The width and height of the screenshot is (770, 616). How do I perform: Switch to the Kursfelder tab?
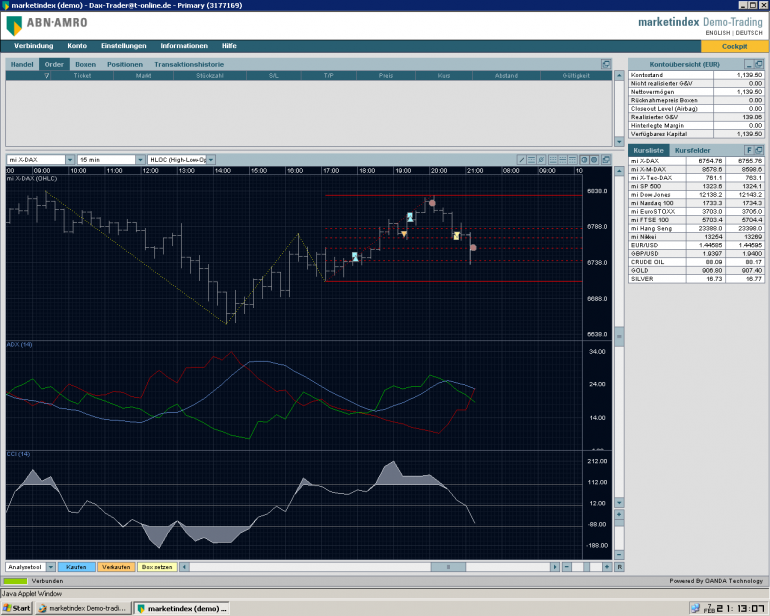pyautogui.click(x=692, y=150)
